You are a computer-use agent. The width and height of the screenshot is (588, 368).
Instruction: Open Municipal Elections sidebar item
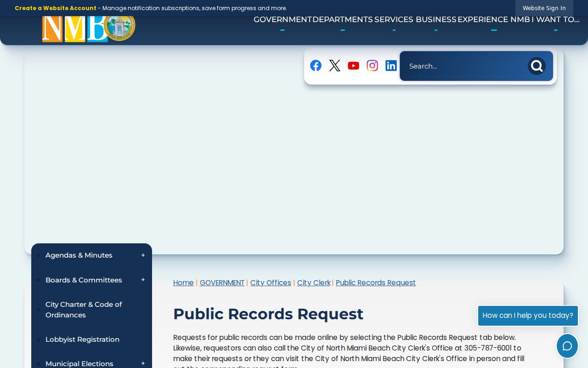point(79,363)
